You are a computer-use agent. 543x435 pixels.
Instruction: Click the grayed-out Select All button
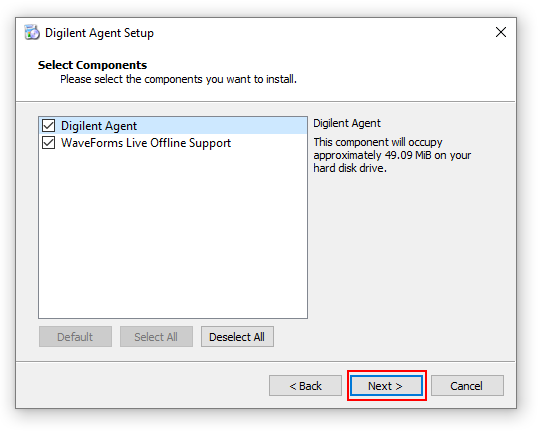tap(156, 337)
